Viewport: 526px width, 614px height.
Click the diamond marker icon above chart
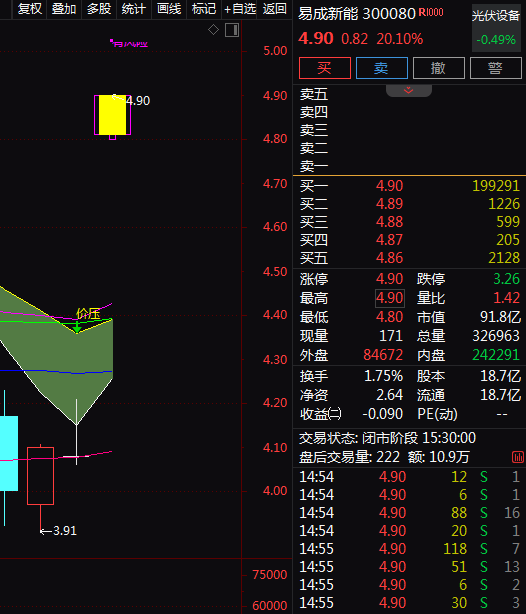213,29
